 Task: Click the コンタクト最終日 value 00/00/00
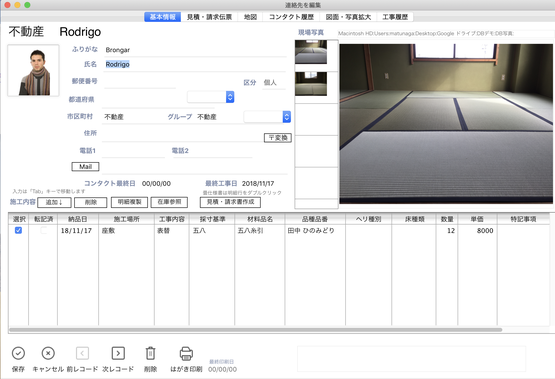[156, 184]
